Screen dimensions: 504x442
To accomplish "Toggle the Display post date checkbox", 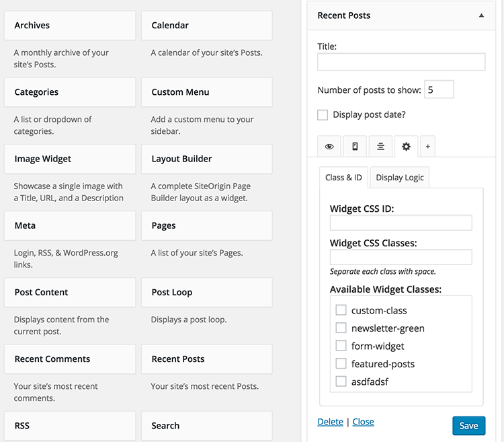I will click(323, 115).
